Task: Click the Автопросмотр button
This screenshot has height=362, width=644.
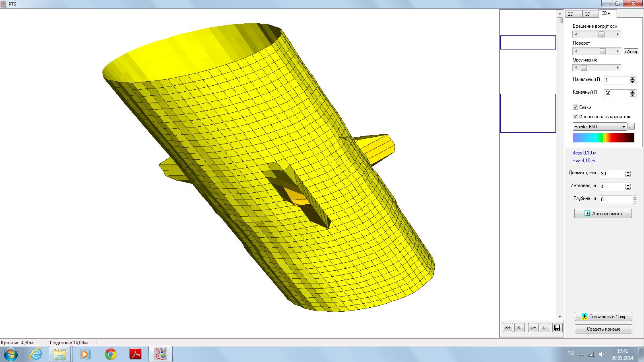Action: click(x=603, y=214)
